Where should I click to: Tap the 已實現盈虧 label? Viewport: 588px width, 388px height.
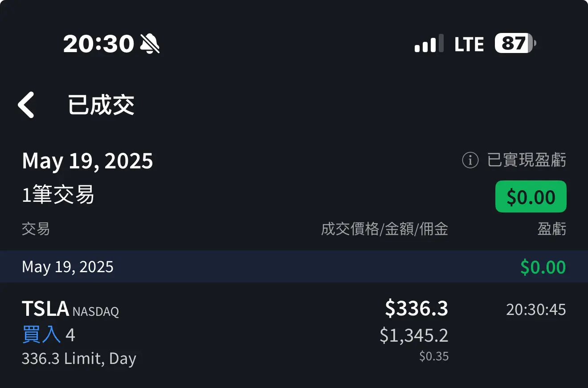pos(527,160)
